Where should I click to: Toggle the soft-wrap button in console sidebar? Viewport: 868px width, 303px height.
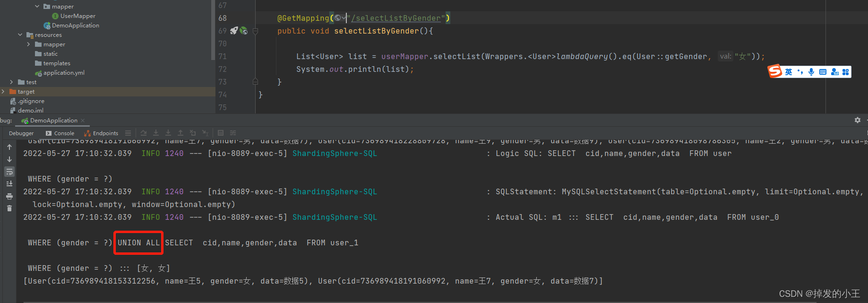click(9, 172)
